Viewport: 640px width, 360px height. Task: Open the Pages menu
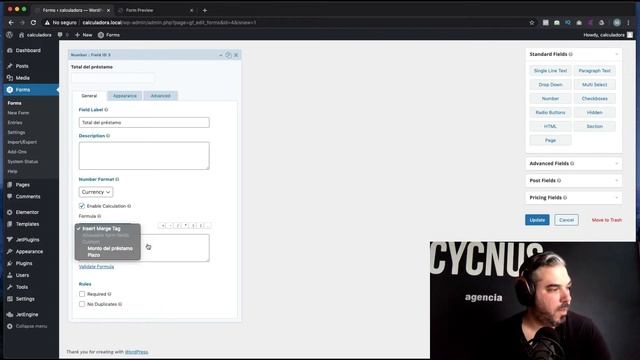[x=22, y=184]
